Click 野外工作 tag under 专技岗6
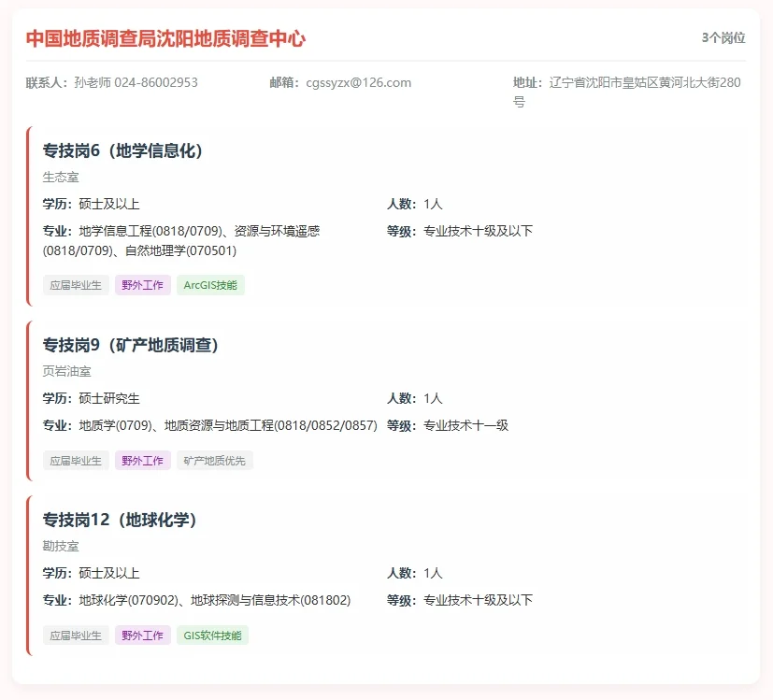The width and height of the screenshot is (773, 700). tap(142, 285)
